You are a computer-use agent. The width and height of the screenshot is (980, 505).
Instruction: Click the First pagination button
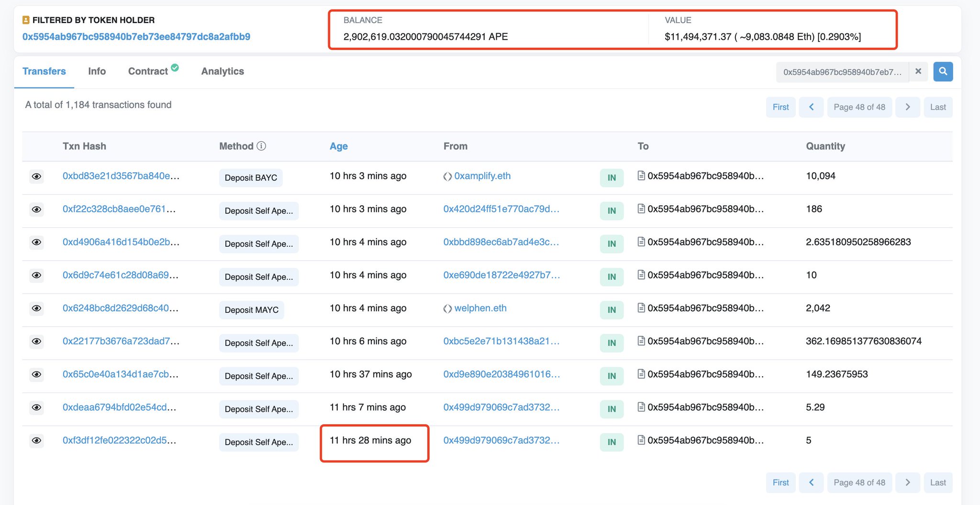tap(780, 107)
